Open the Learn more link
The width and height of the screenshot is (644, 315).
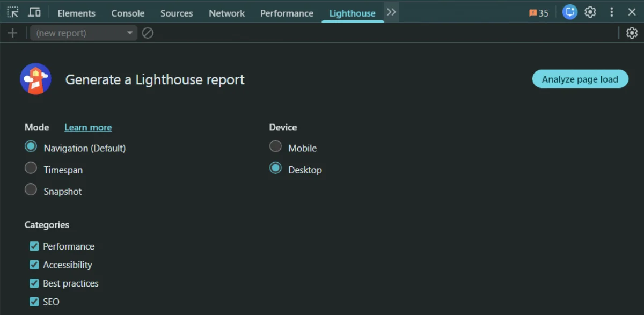click(88, 127)
